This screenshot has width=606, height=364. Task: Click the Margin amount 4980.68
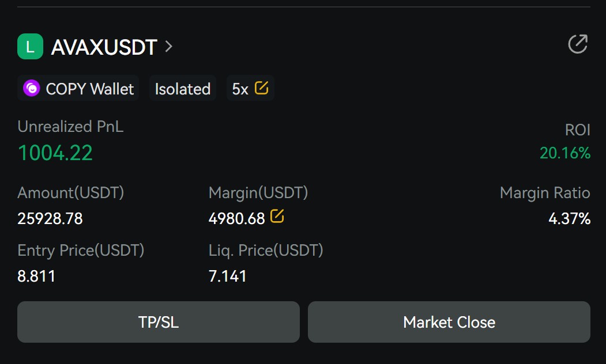tap(236, 219)
